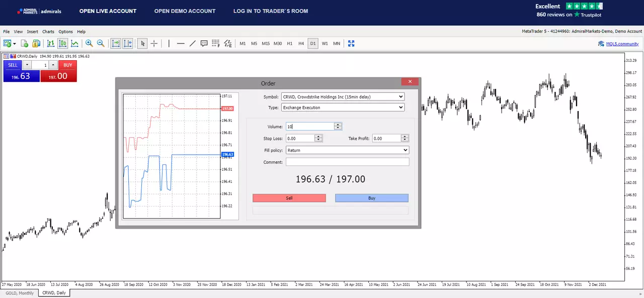Open the View menu
Screen dimensions: 644x298
point(18,32)
